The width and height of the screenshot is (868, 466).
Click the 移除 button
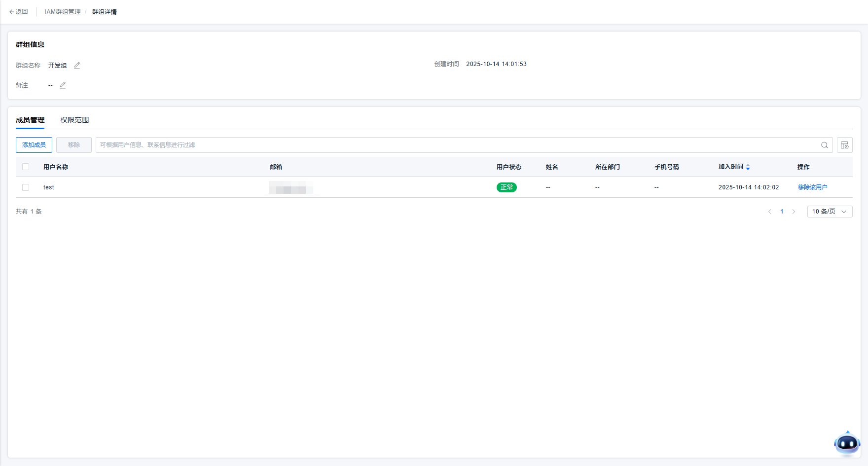coord(74,145)
